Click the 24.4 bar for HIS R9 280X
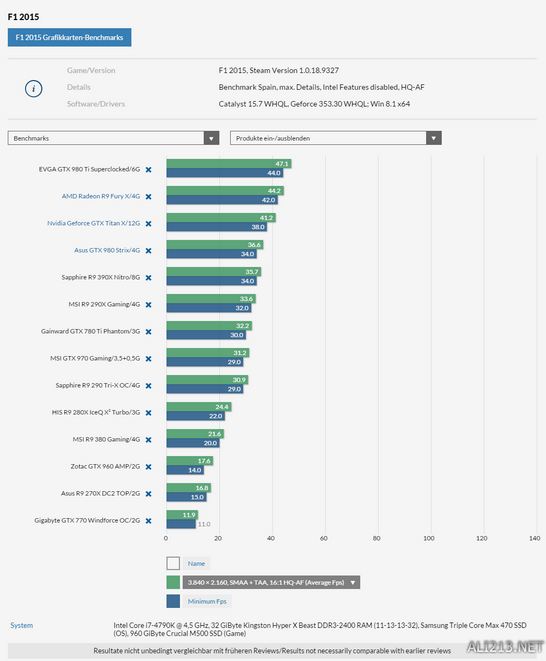 [199, 406]
